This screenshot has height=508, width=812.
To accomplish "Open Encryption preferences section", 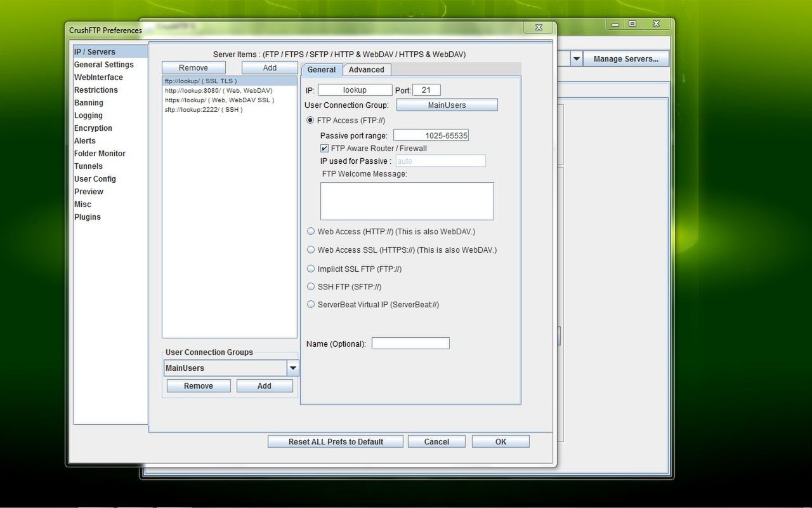I will tap(93, 128).
